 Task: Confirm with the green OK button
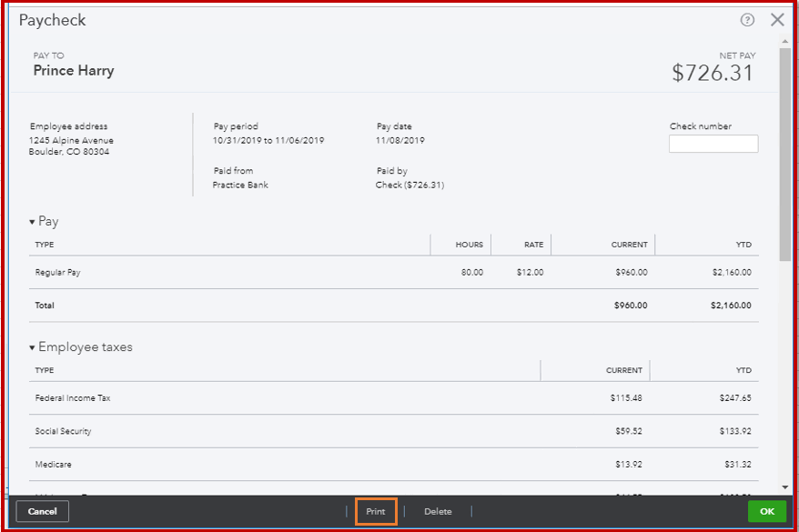click(766, 512)
